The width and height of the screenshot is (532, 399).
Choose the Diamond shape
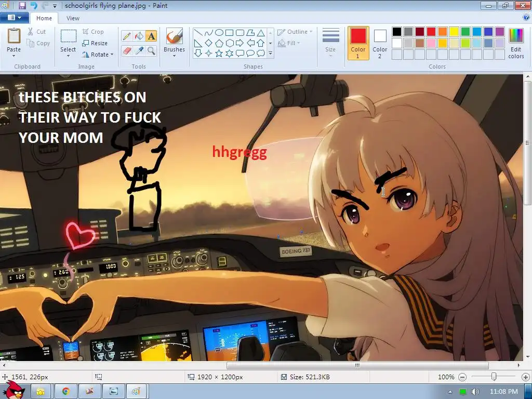pos(209,43)
